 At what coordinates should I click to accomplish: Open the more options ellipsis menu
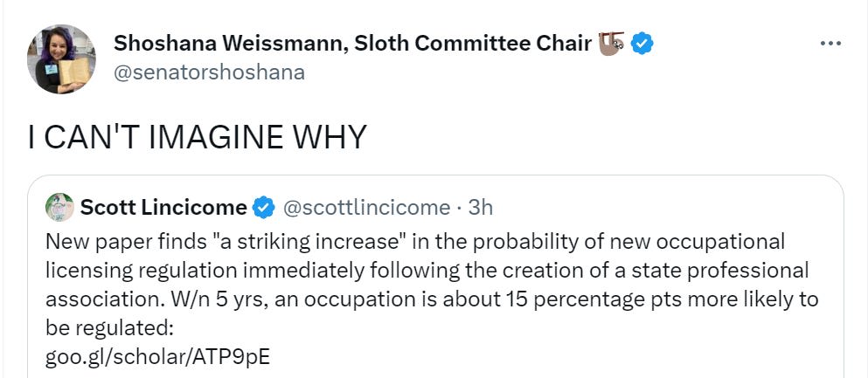(x=830, y=44)
